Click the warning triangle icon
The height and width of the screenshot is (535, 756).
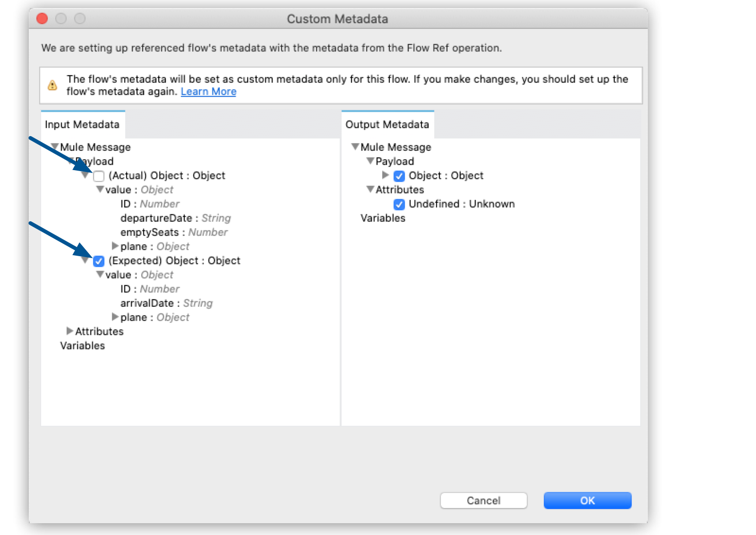pos(52,85)
